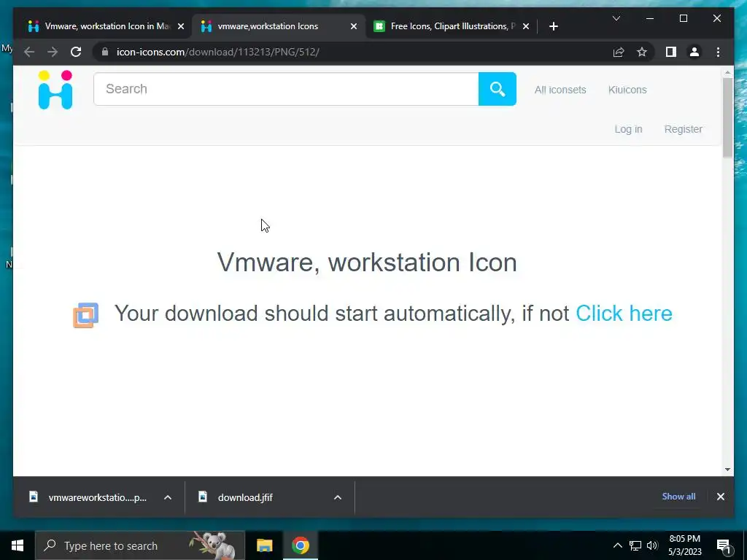Open the Chrome three-dot menu

click(718, 52)
